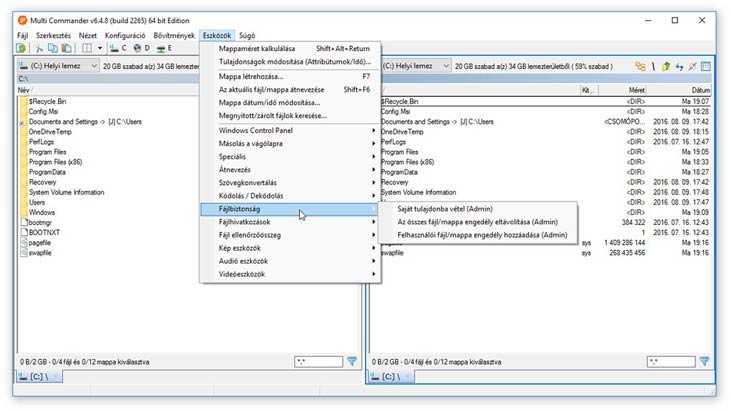
Task: Choose Mappa dátum/idő módosítása
Action: tap(291, 102)
